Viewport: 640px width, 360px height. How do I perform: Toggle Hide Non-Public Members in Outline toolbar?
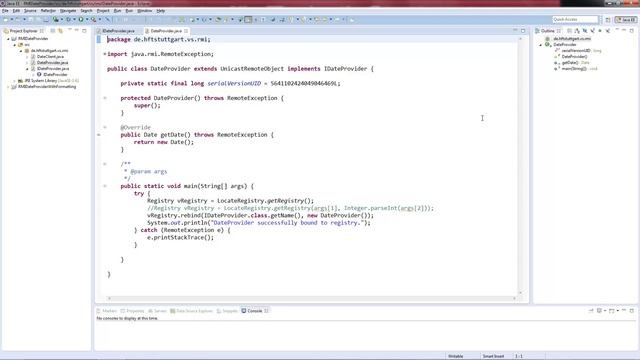point(600,31)
